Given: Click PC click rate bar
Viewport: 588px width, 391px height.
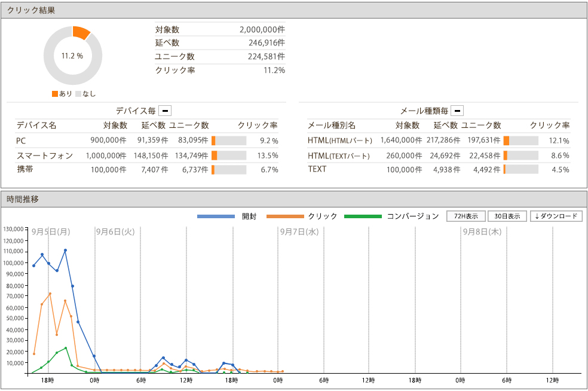Looking at the screenshot, I should coord(229,140).
